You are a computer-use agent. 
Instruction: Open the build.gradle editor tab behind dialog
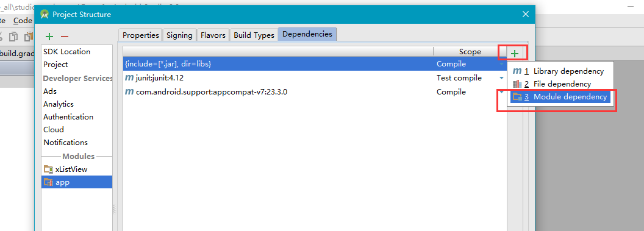point(17,54)
